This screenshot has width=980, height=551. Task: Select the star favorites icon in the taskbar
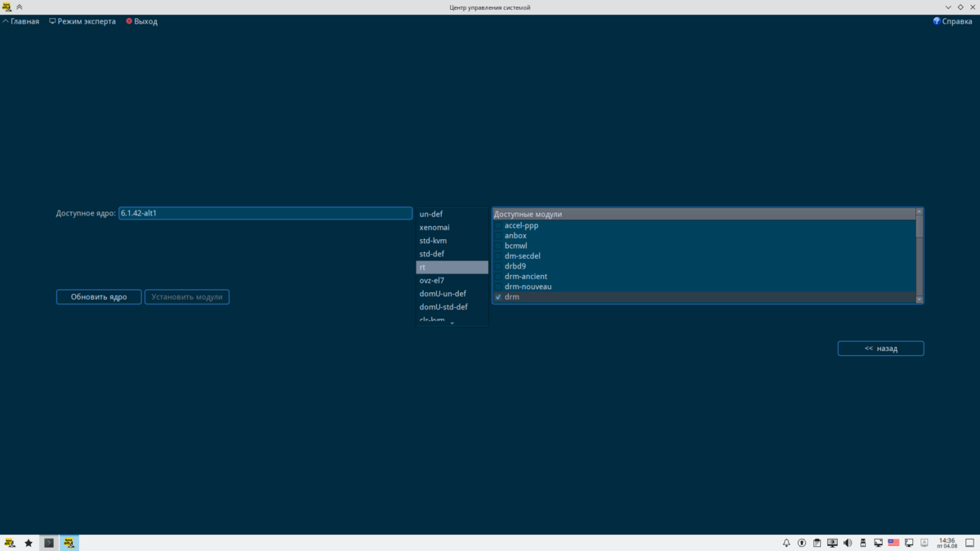tap(28, 542)
